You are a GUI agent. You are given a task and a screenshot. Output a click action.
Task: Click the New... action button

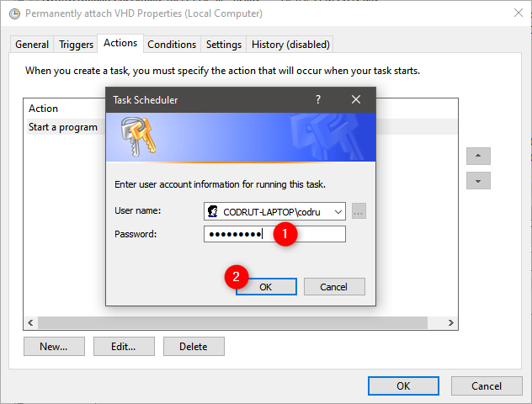coord(54,346)
